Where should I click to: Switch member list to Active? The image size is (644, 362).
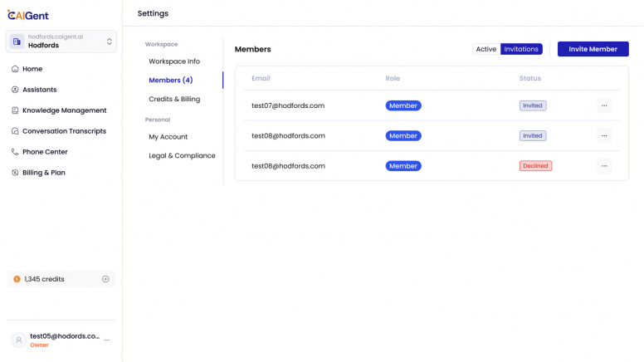(486, 49)
